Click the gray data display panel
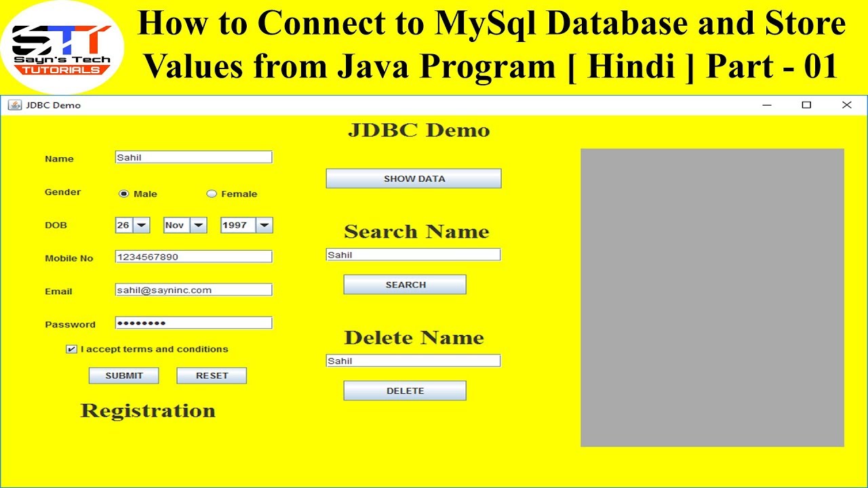The image size is (868, 488). pyautogui.click(x=712, y=298)
